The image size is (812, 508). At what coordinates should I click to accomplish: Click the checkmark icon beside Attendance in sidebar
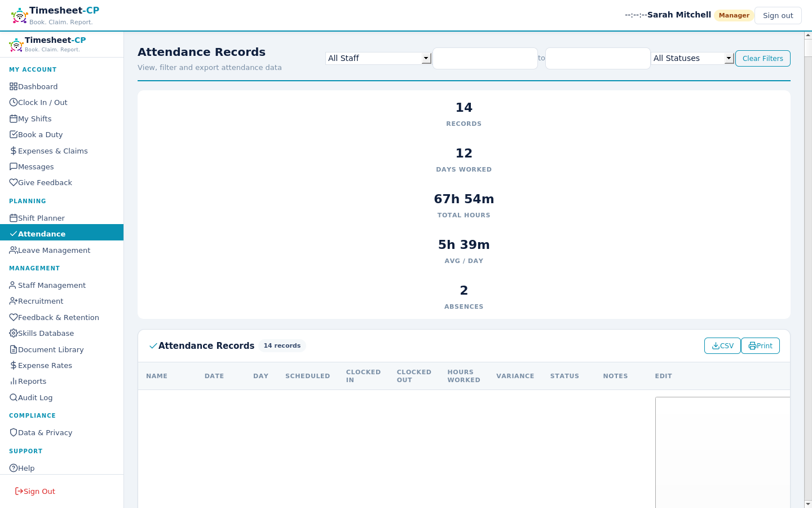pyautogui.click(x=14, y=234)
